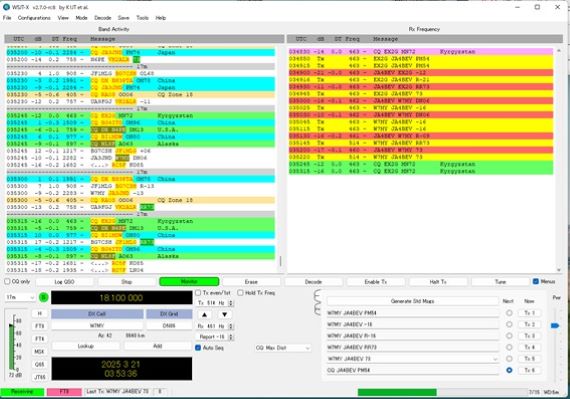Click the Rx Frequency pane scrollbar
The height and width of the screenshot is (399, 570).
559,160
